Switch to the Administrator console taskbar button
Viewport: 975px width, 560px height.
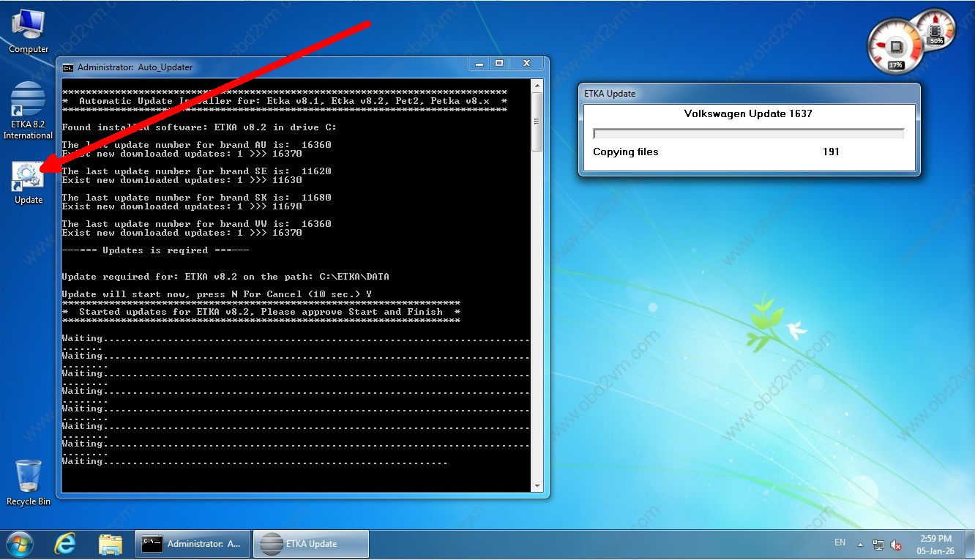pyautogui.click(x=193, y=544)
